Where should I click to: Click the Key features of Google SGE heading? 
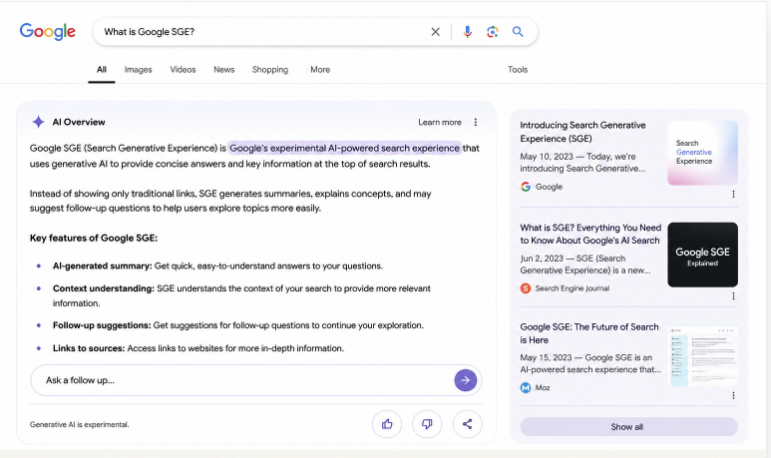coord(93,238)
